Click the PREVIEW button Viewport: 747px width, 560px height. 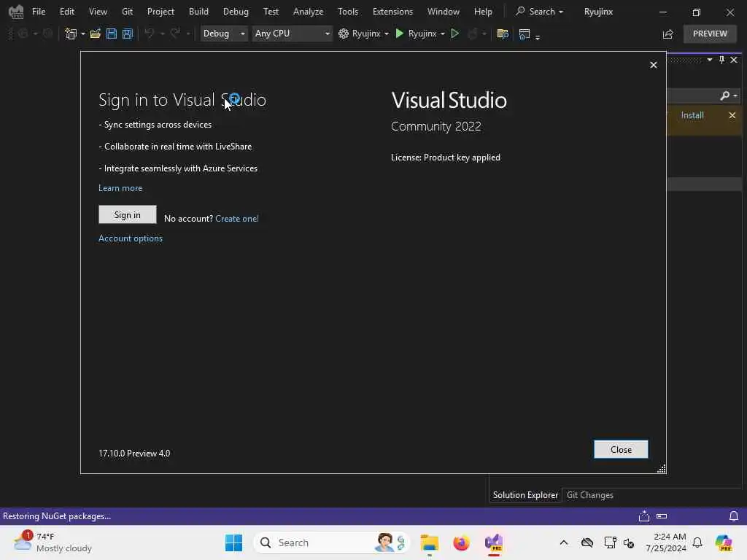(x=710, y=34)
